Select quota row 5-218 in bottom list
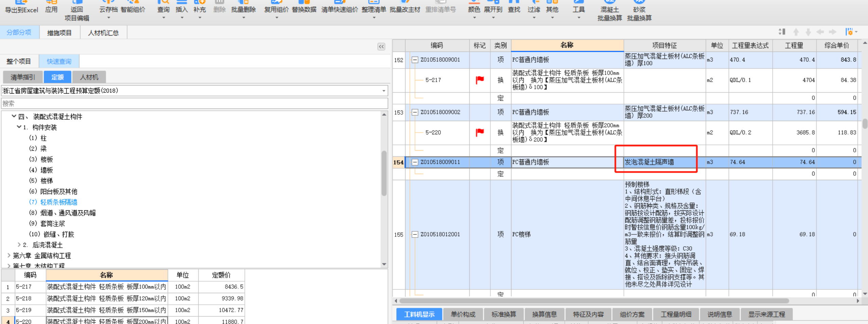 [123, 299]
